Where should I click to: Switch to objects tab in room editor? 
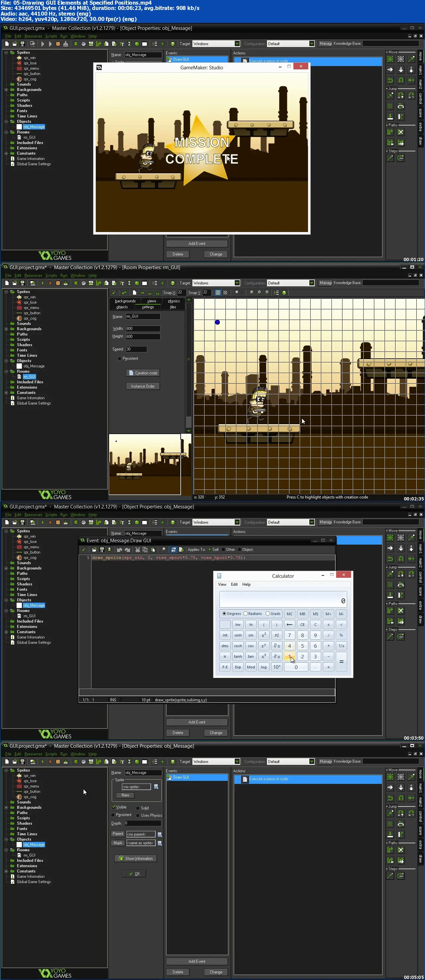tap(122, 307)
